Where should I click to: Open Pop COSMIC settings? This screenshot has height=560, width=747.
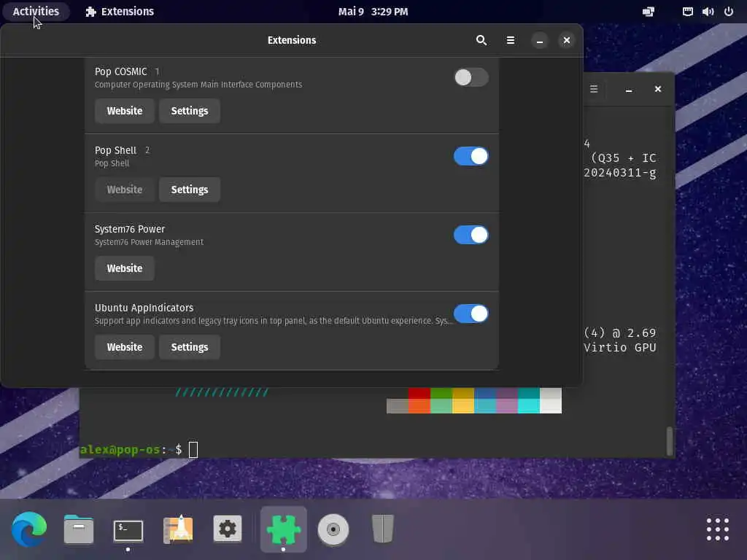[x=190, y=111]
